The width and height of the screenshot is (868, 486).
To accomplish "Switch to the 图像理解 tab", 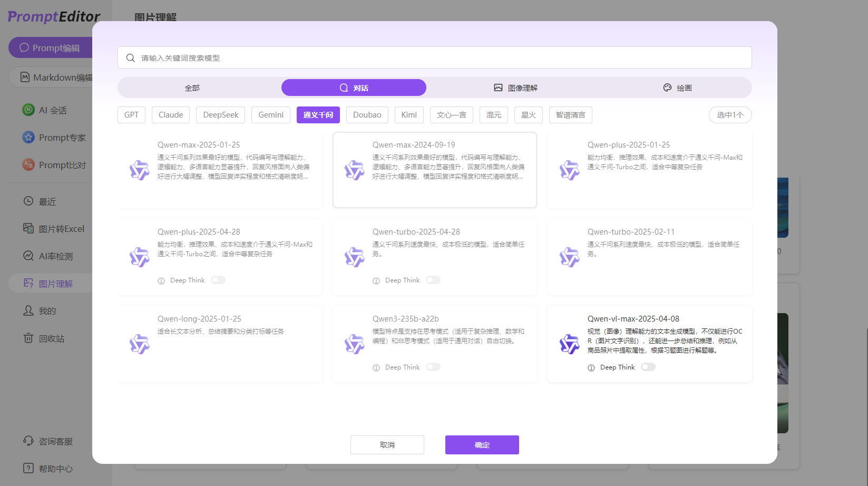I will pyautogui.click(x=515, y=88).
